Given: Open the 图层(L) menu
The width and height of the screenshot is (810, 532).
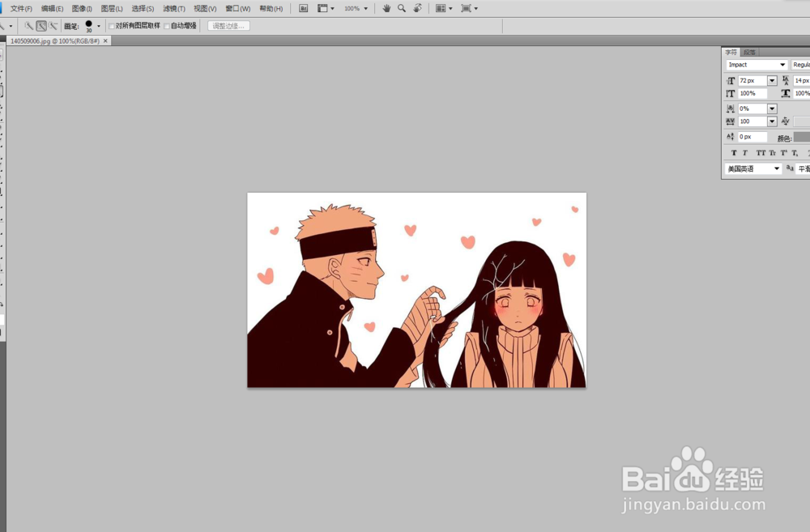Looking at the screenshot, I should tap(112, 9).
